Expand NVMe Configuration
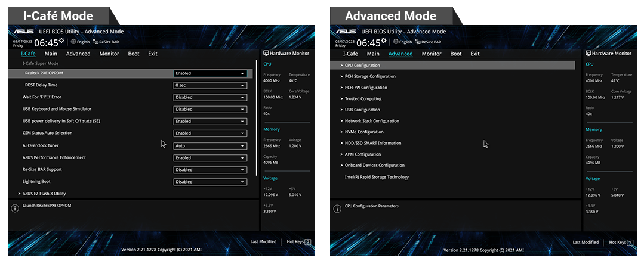The width and height of the screenshot is (644, 261). 362,132
